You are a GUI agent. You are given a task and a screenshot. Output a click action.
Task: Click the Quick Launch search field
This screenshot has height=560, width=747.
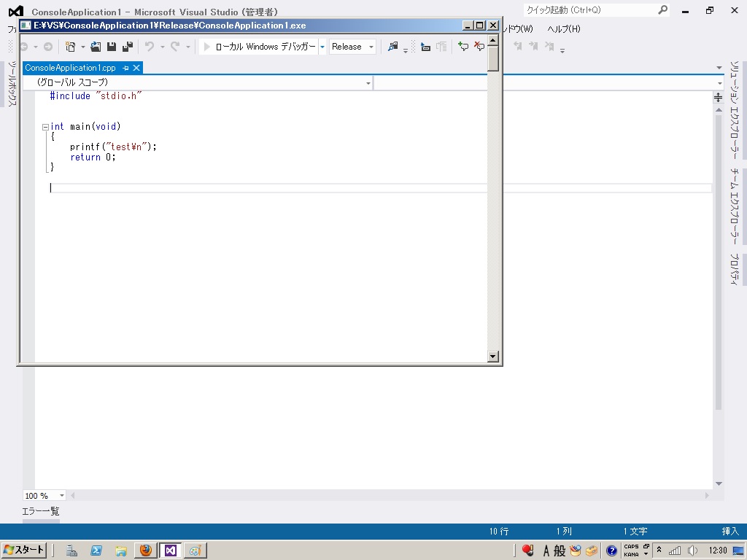coord(589,10)
